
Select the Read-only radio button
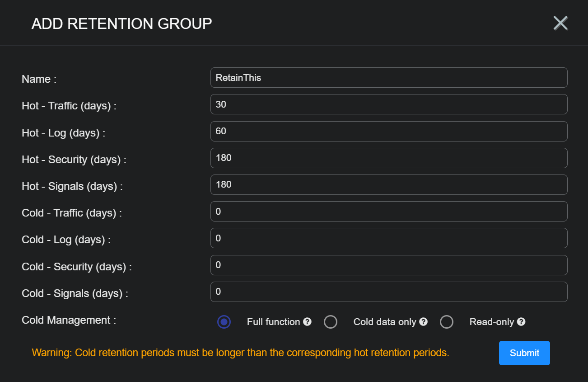[447, 322]
